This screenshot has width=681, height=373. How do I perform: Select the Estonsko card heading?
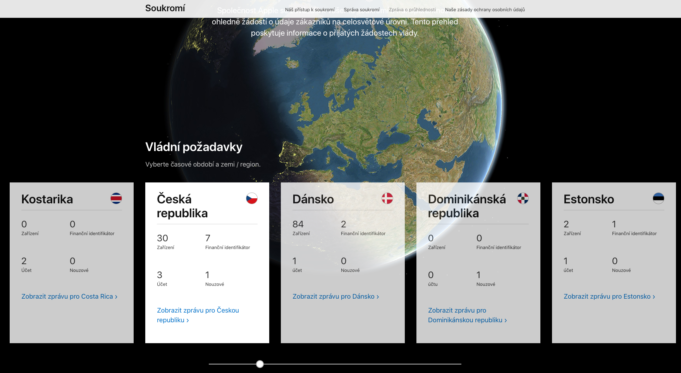pos(588,199)
